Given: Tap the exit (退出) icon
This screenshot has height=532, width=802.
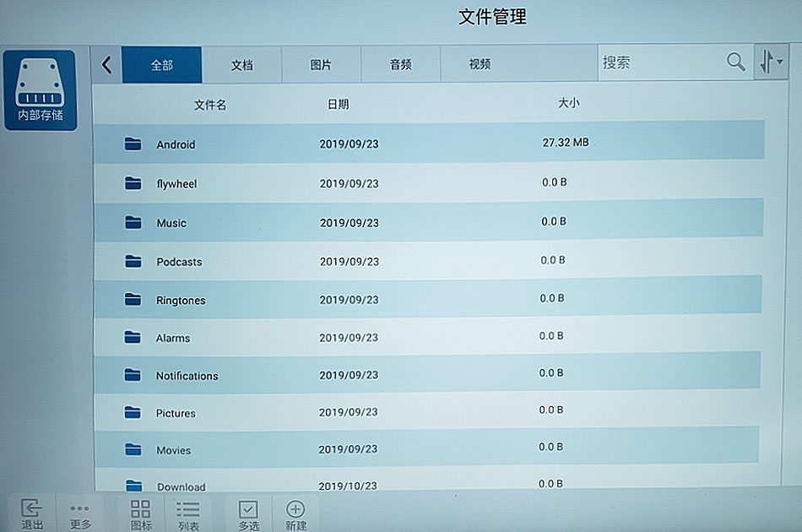Looking at the screenshot, I should tap(32, 513).
